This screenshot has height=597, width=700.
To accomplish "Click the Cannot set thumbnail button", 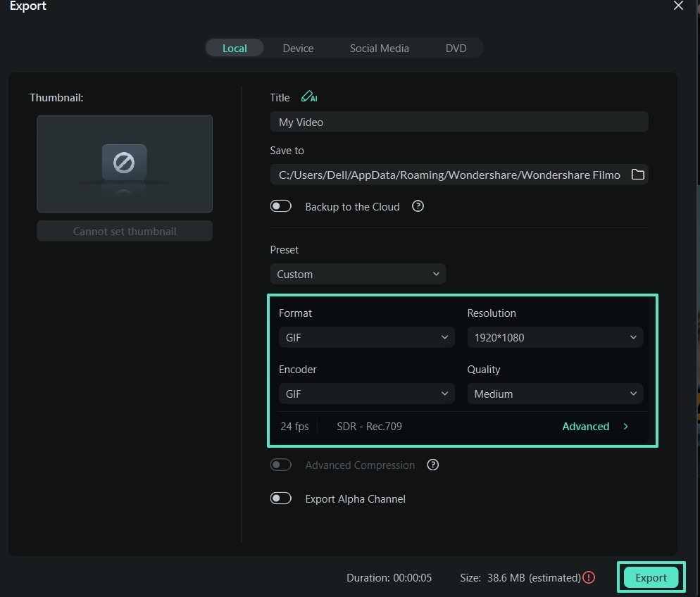I will (125, 231).
